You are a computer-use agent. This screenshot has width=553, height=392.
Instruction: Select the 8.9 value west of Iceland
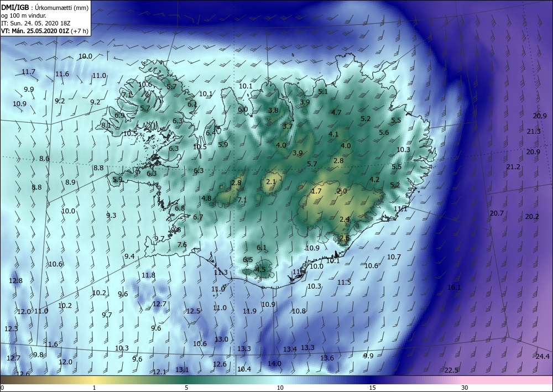(x=71, y=182)
